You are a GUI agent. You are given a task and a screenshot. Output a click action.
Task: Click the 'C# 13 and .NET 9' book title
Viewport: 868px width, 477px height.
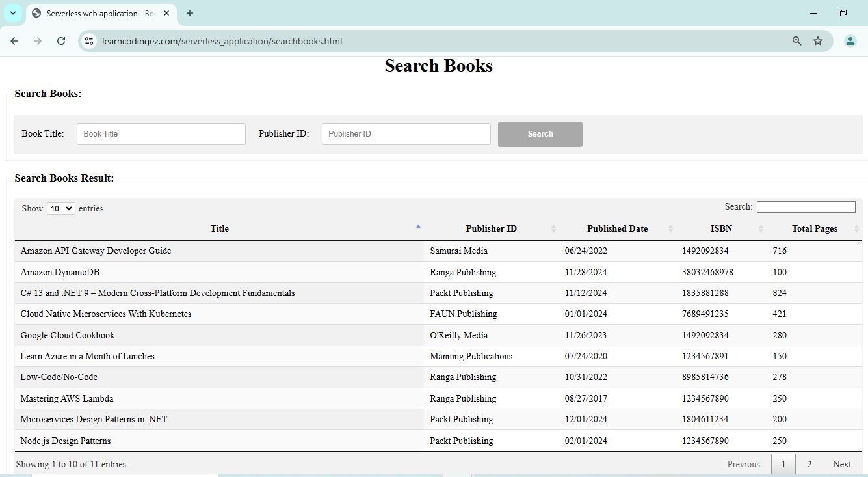(x=157, y=293)
